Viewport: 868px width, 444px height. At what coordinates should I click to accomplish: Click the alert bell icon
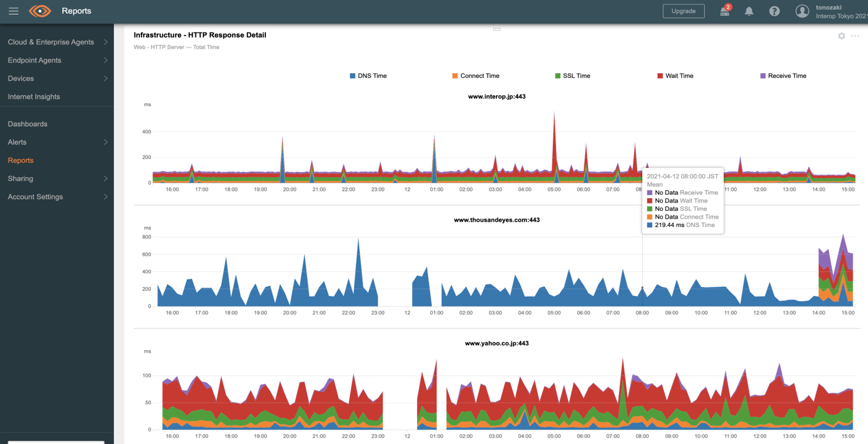[x=749, y=11]
